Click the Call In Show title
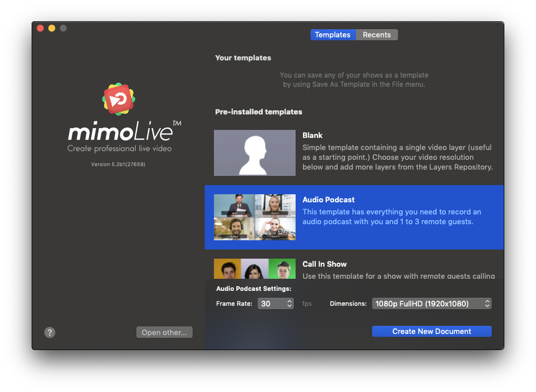This screenshot has width=536, height=392. [324, 264]
